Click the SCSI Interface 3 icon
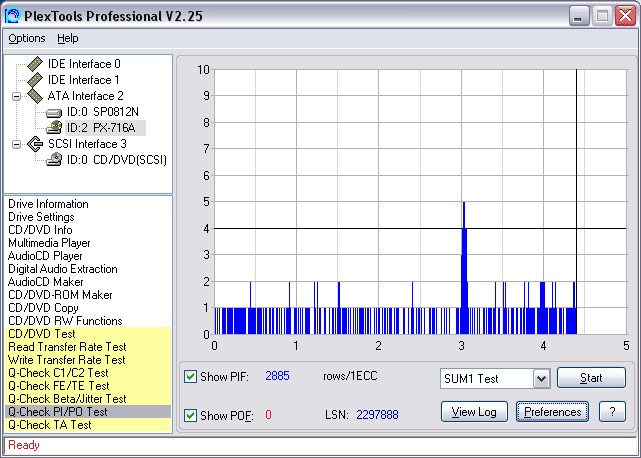Viewport: 641px width, 458px height. click(35, 144)
